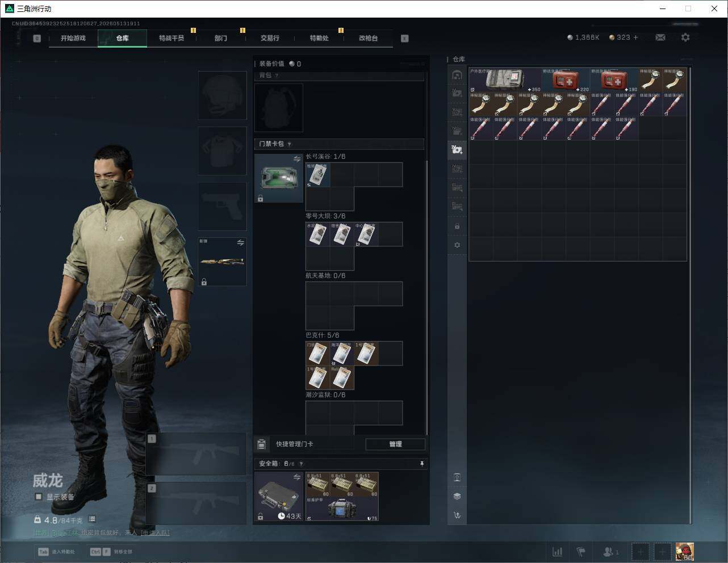Screen dimensions: 728x563
Task: Open the mail inbox envelope icon
Action: click(x=660, y=37)
